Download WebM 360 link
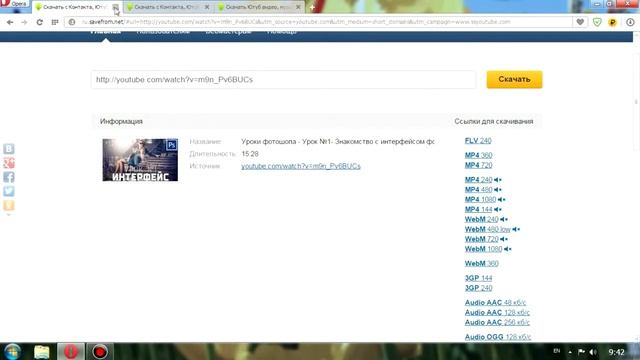The height and width of the screenshot is (360, 640). tap(482, 264)
